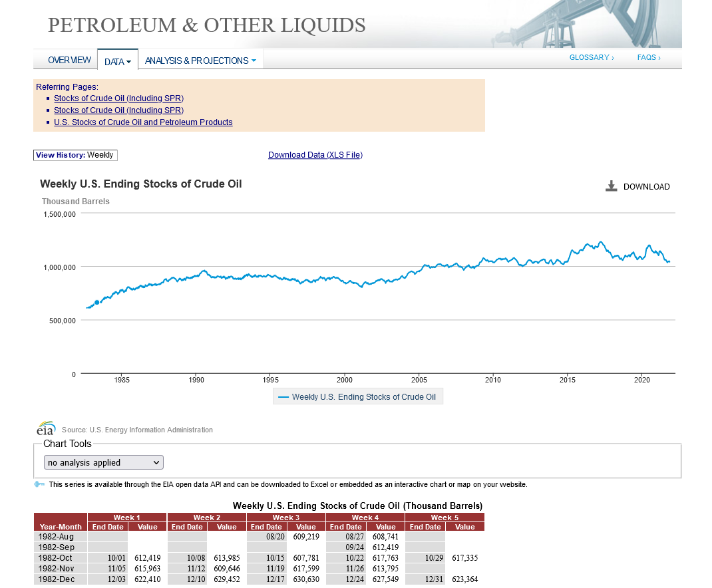Screen dimensions: 712x588
Task: Open the FAQs link
Action: (649, 57)
